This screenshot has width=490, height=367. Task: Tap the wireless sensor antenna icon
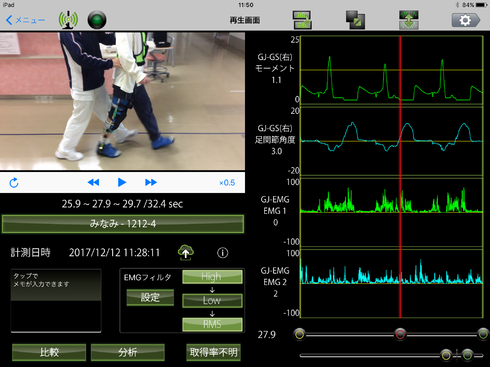(x=68, y=20)
